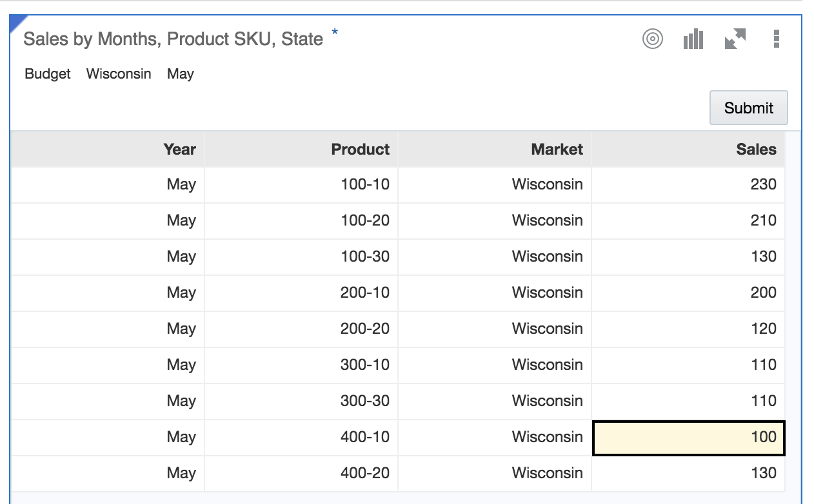Click the blue corner triangle marker
Image resolution: width=814 pixels, height=504 pixels.
17,20
